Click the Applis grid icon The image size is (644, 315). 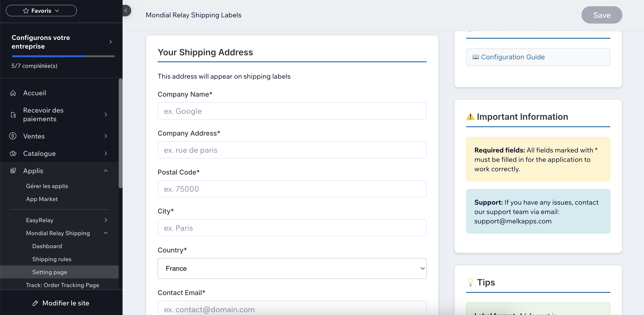click(13, 171)
